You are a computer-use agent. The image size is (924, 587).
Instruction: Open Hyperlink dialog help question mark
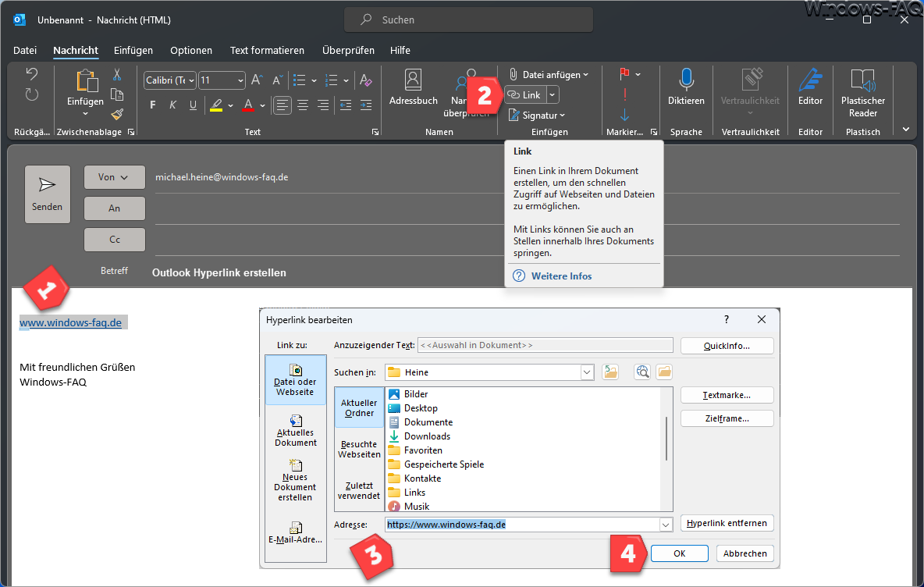726,319
